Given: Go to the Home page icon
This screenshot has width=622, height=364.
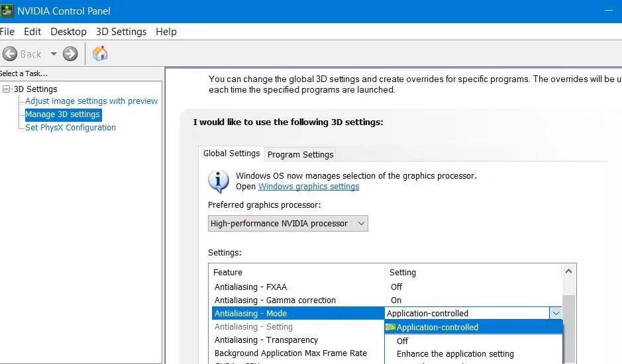Looking at the screenshot, I should click(x=100, y=53).
